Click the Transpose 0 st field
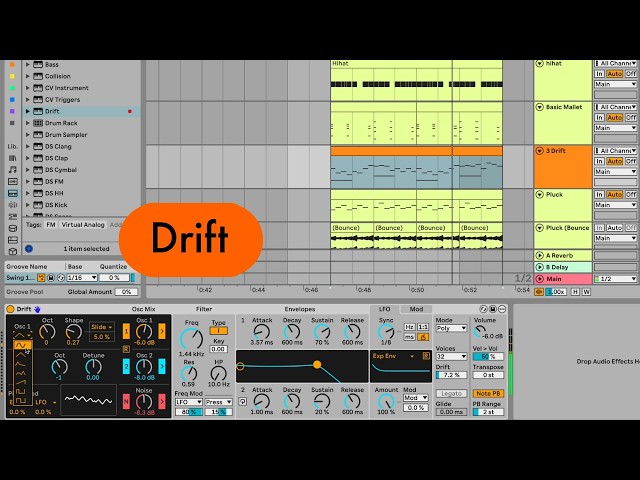Image resolution: width=640 pixels, height=480 pixels. [488, 375]
